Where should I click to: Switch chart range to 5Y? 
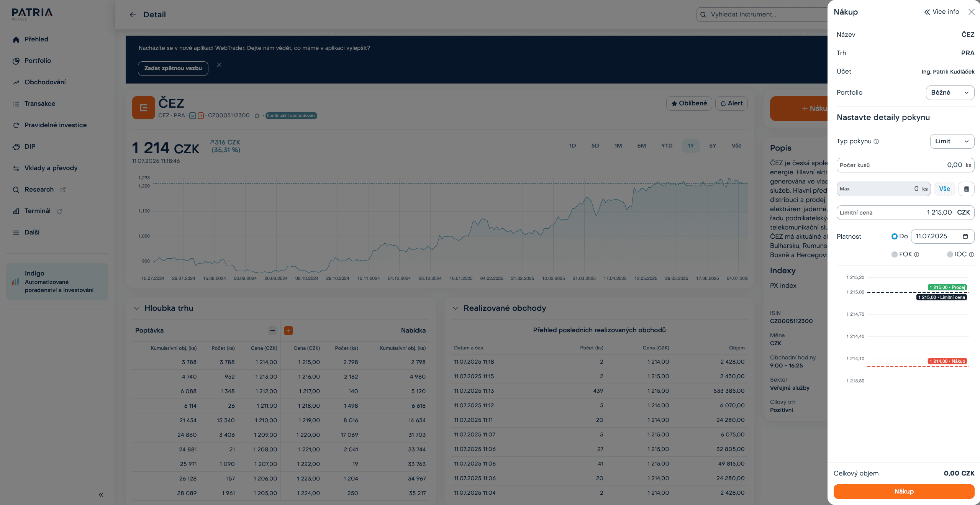point(712,146)
